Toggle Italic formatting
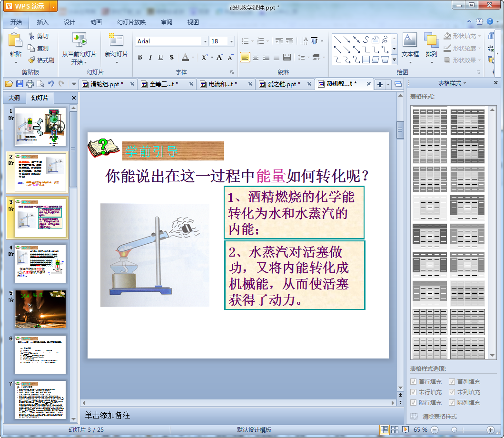The image size is (504, 438). 150,57
